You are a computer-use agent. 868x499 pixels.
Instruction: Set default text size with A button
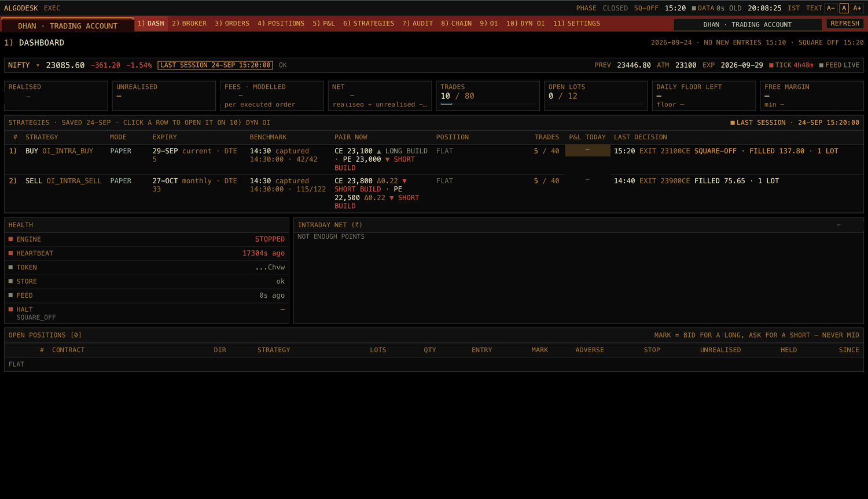844,8
